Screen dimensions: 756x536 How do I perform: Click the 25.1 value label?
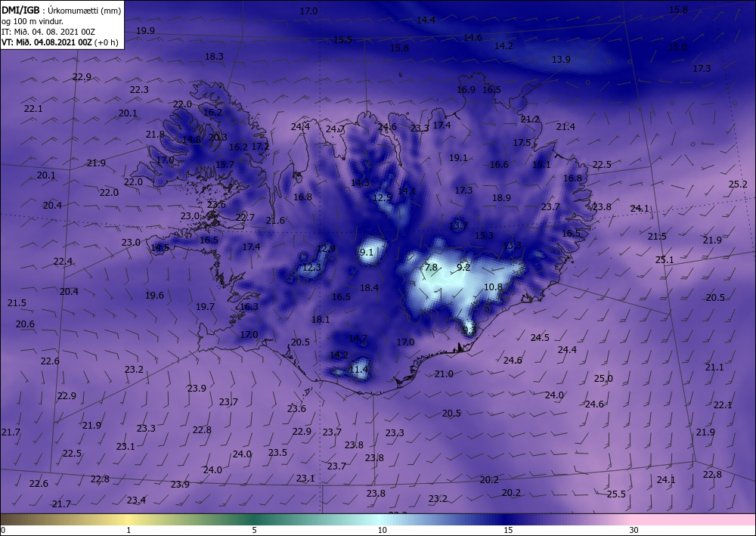click(x=665, y=260)
